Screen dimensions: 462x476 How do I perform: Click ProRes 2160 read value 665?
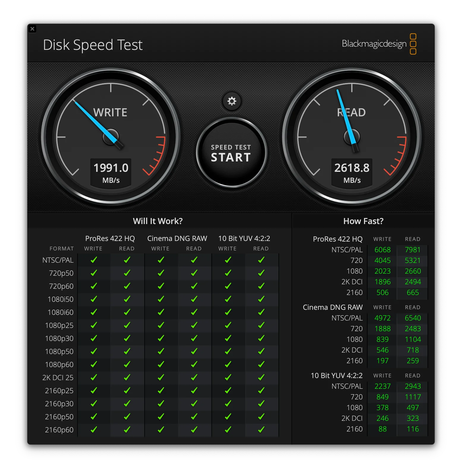413,293
